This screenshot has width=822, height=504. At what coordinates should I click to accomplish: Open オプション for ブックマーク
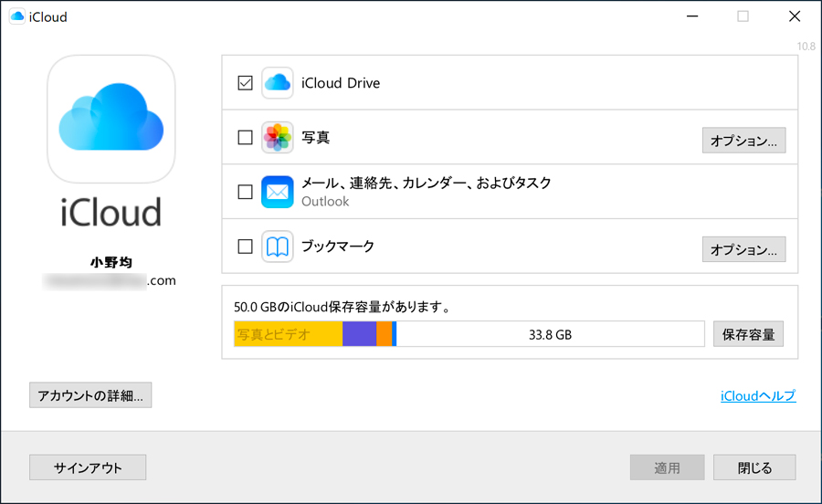tap(743, 249)
